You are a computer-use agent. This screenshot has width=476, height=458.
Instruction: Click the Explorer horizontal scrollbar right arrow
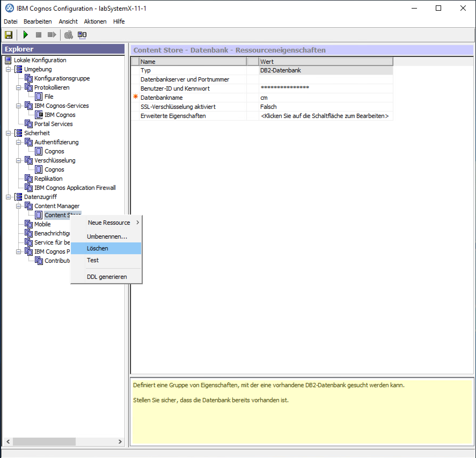[120, 442]
